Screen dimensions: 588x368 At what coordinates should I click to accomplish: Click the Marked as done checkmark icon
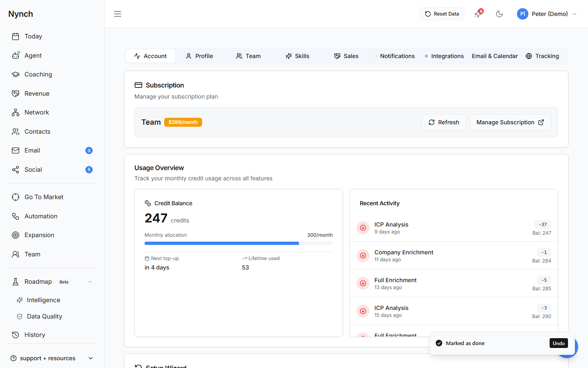(x=439, y=343)
